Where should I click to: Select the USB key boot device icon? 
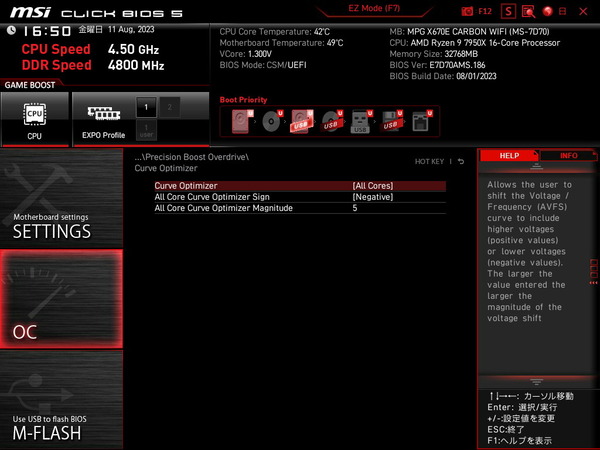click(x=361, y=121)
